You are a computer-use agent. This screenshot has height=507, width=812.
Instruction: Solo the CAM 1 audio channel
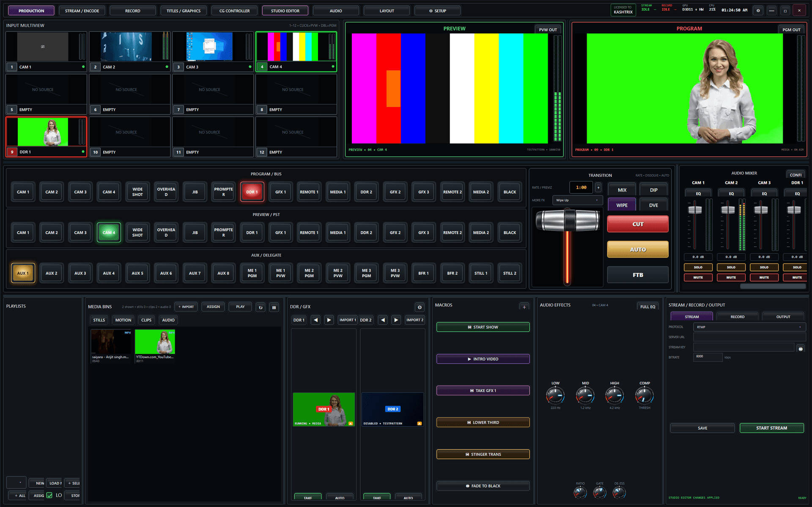point(698,267)
